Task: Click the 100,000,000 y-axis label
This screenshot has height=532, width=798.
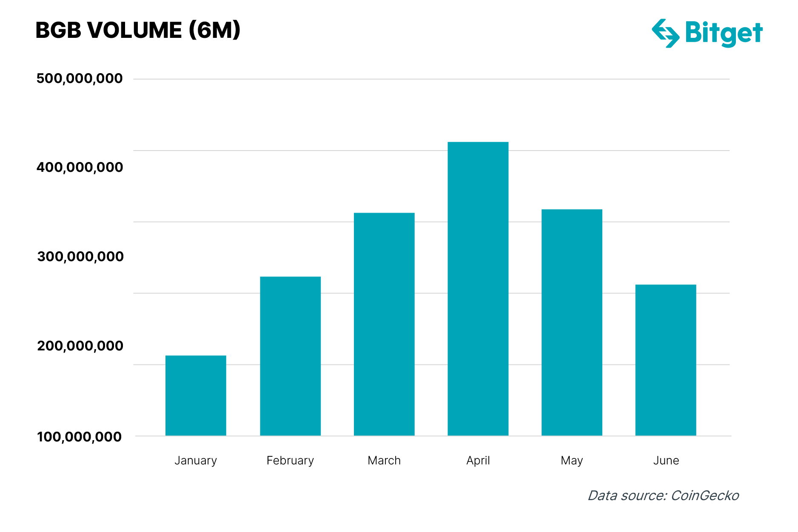Action: pos(80,437)
